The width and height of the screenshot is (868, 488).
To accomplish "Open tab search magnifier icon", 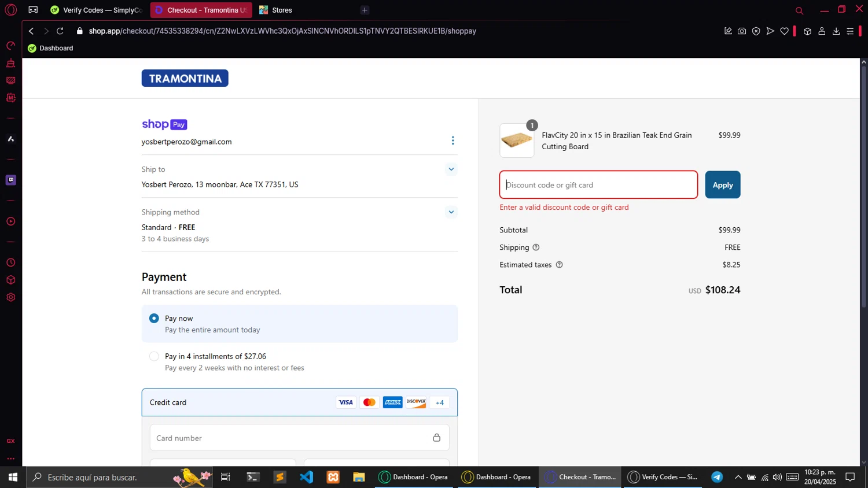I will click(799, 10).
